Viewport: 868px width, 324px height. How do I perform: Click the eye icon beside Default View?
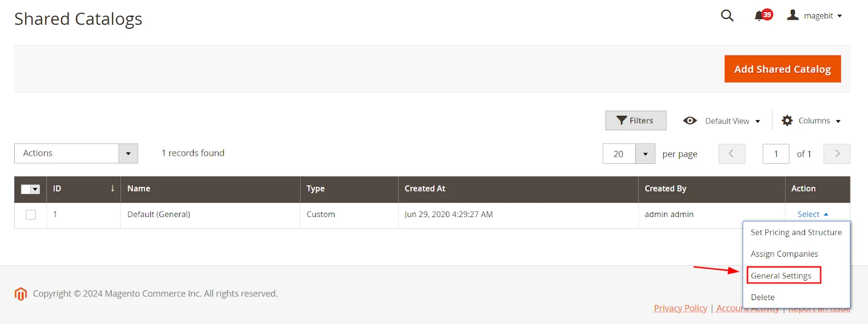coord(690,120)
